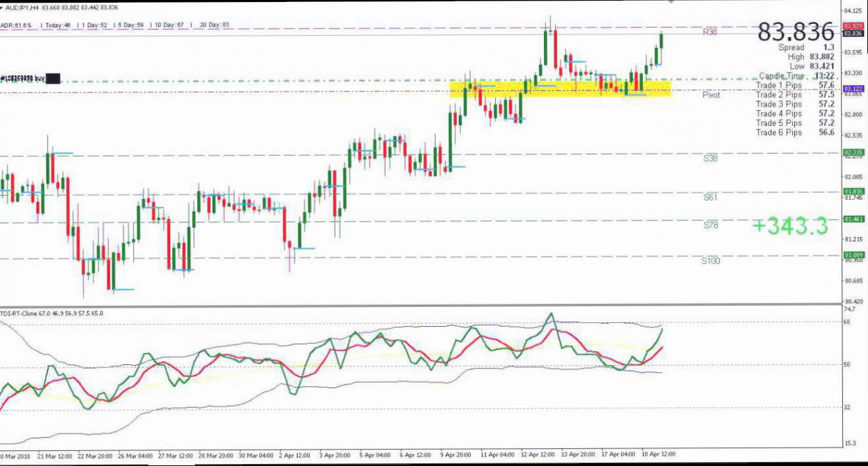Image resolution: width=868 pixels, height=466 pixels.
Task: Select the blue 83.122 pivot price tag
Action: coord(853,89)
